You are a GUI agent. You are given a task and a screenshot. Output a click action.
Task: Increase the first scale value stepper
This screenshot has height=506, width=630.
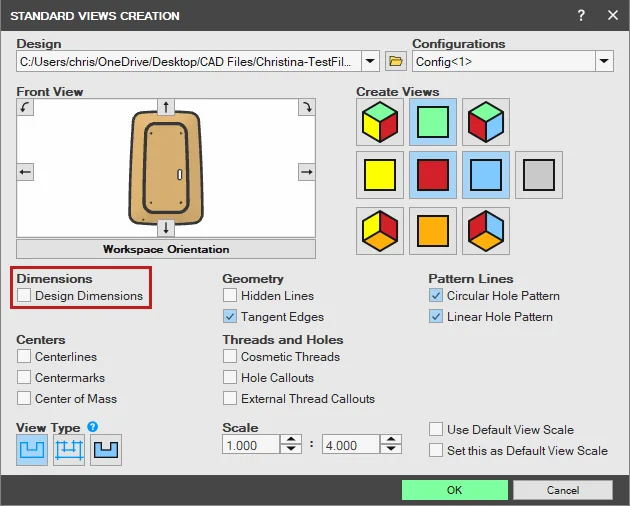(x=291, y=439)
